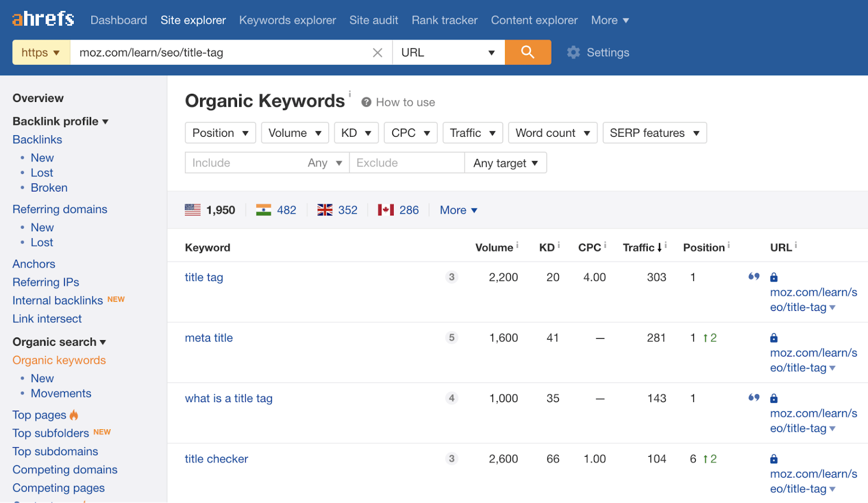Open How to use via question mark icon
This screenshot has width=868, height=503.
pyautogui.click(x=367, y=101)
